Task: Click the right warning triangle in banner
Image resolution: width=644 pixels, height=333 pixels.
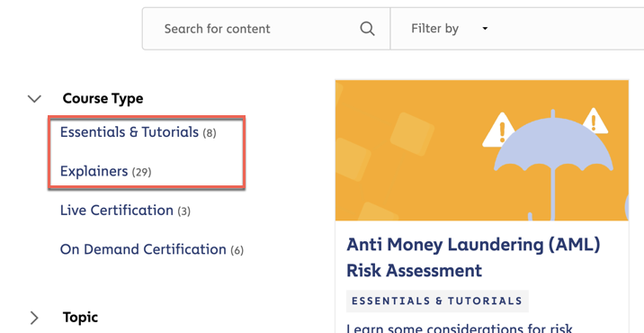Action: [x=595, y=121]
